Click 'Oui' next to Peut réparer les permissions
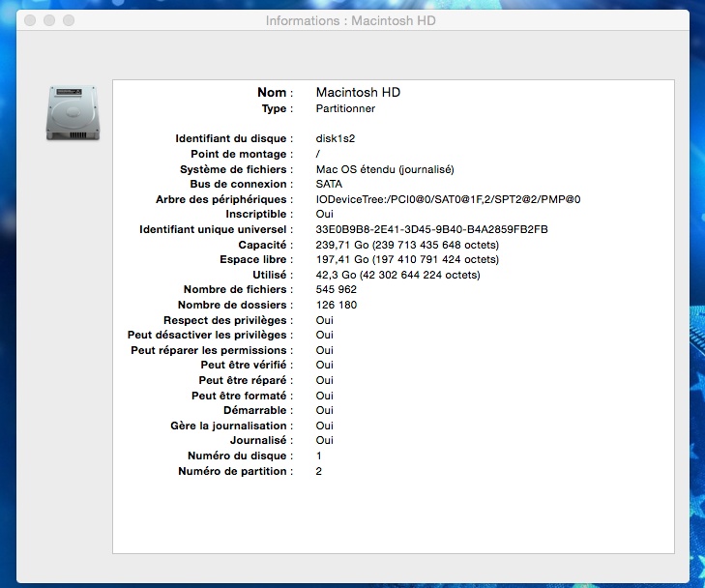 [325, 350]
